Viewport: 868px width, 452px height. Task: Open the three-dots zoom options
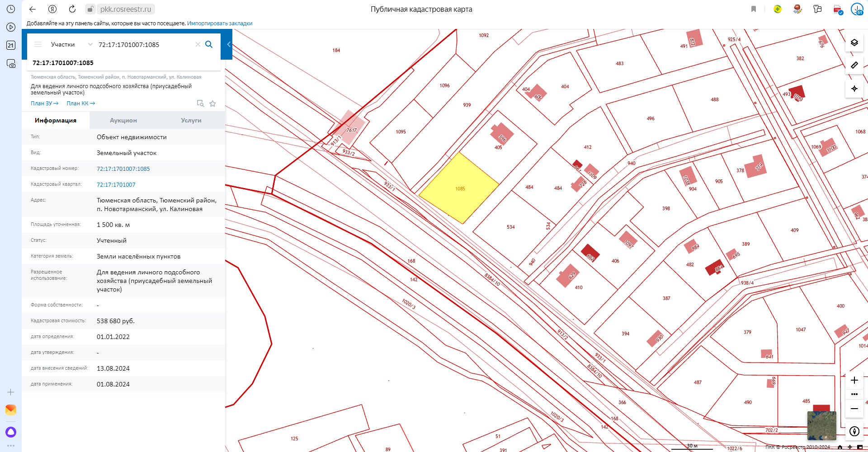[x=854, y=394]
